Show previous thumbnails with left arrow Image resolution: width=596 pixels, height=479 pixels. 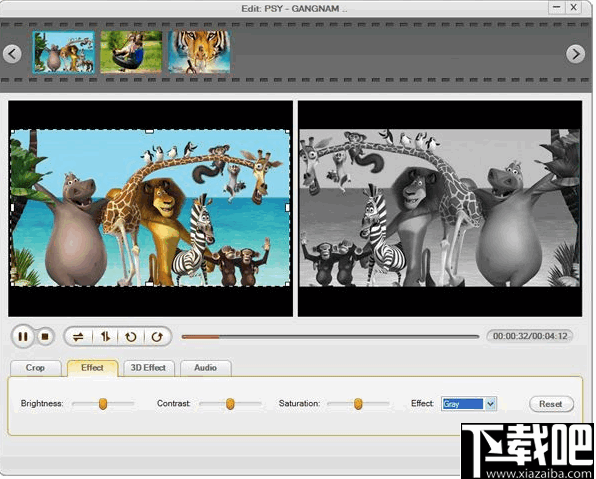[12, 54]
